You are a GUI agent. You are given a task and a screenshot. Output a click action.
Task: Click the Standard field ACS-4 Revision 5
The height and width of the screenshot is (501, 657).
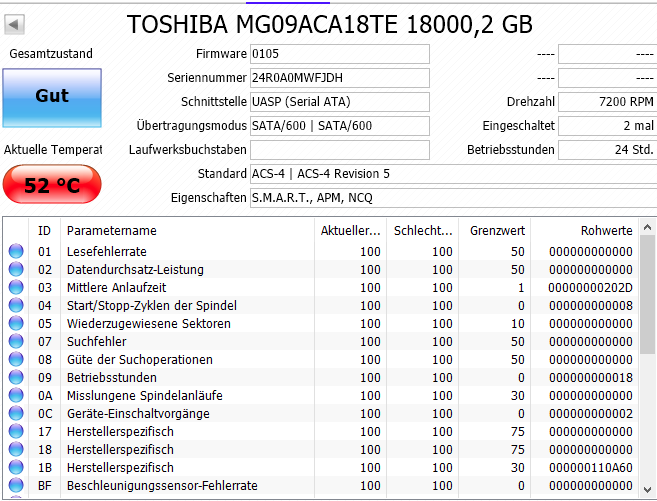454,173
